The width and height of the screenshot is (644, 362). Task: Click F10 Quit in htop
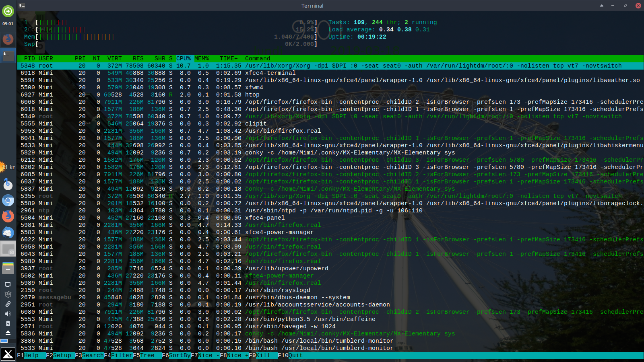coord(290,356)
